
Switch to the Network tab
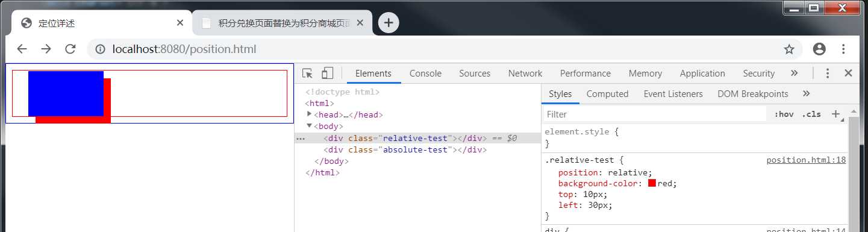point(525,74)
